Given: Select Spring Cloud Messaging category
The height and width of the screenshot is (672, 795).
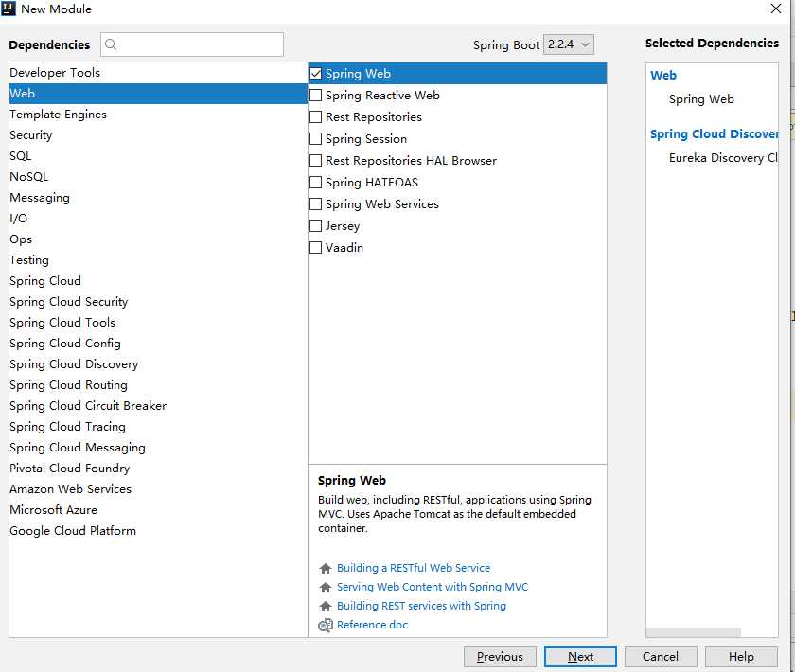Looking at the screenshot, I should (158, 447).
